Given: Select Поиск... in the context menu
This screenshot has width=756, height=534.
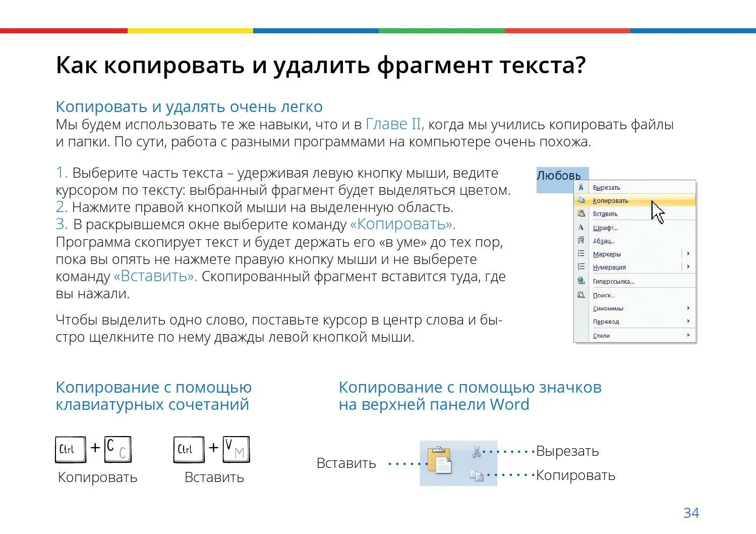Looking at the screenshot, I should tap(635, 295).
